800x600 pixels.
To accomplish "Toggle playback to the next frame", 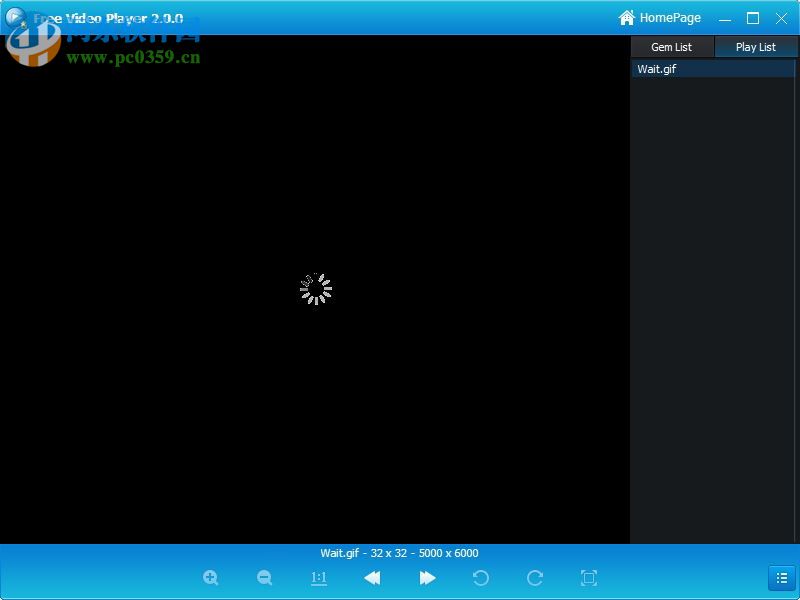I will click(x=428, y=578).
